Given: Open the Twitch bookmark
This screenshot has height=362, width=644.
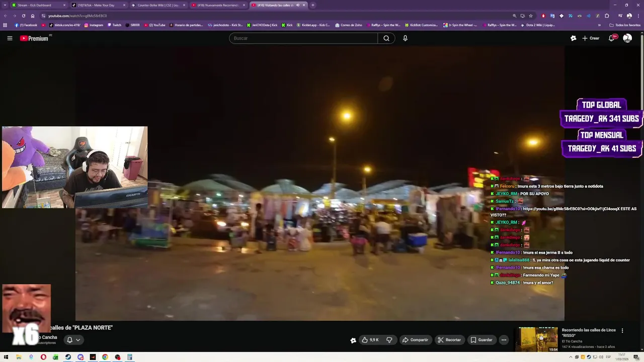Looking at the screenshot, I should [x=114, y=25].
